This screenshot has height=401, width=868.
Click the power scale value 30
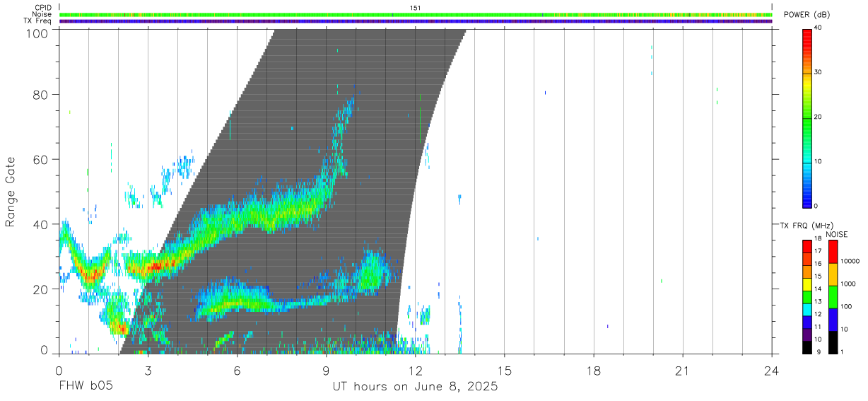point(819,72)
